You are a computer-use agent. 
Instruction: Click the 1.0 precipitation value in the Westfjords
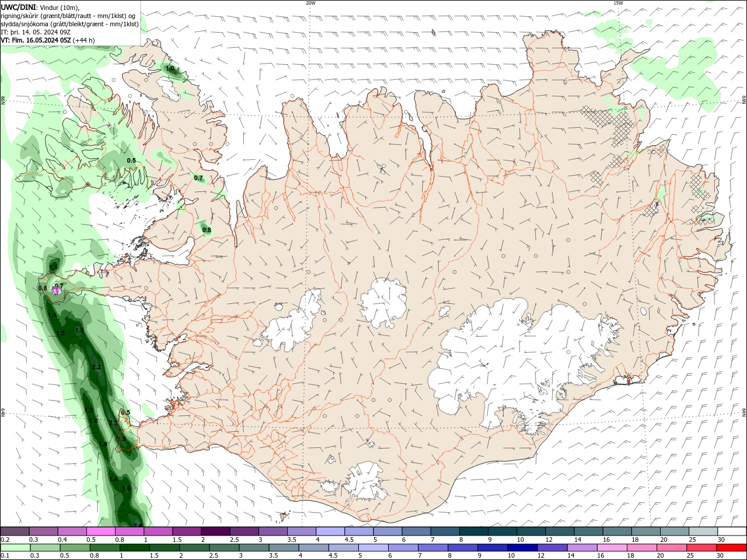pyautogui.click(x=170, y=68)
